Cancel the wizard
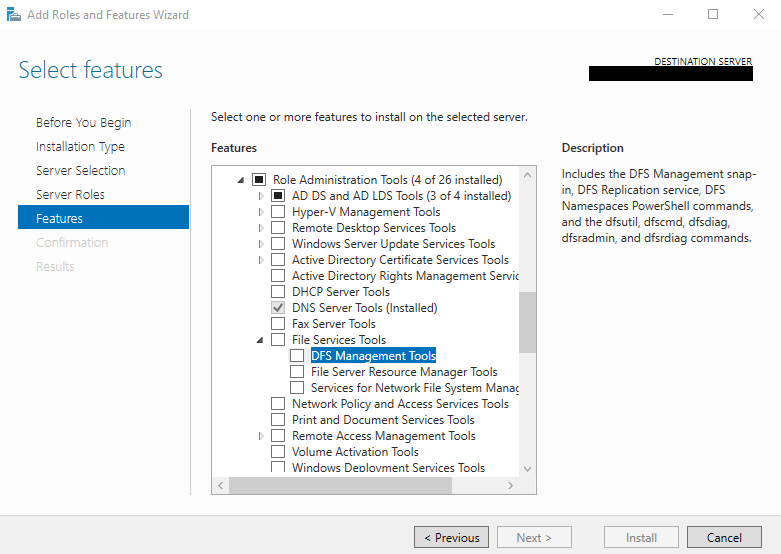The width and height of the screenshot is (781, 554). point(724,538)
